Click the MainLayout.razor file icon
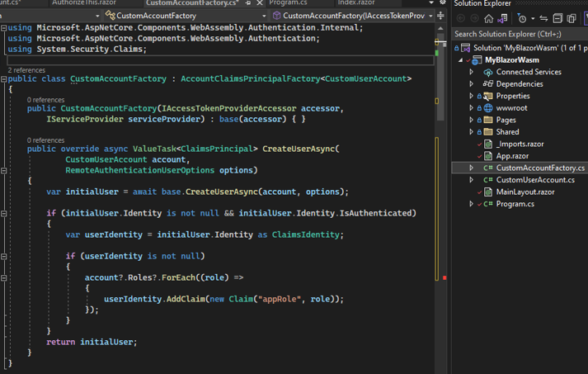 pyautogui.click(x=488, y=192)
